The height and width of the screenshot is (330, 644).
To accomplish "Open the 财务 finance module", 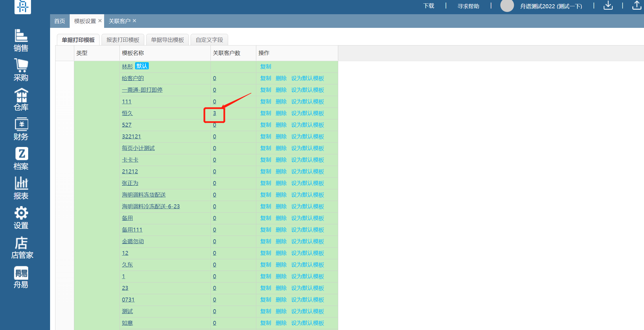I will click(x=21, y=129).
